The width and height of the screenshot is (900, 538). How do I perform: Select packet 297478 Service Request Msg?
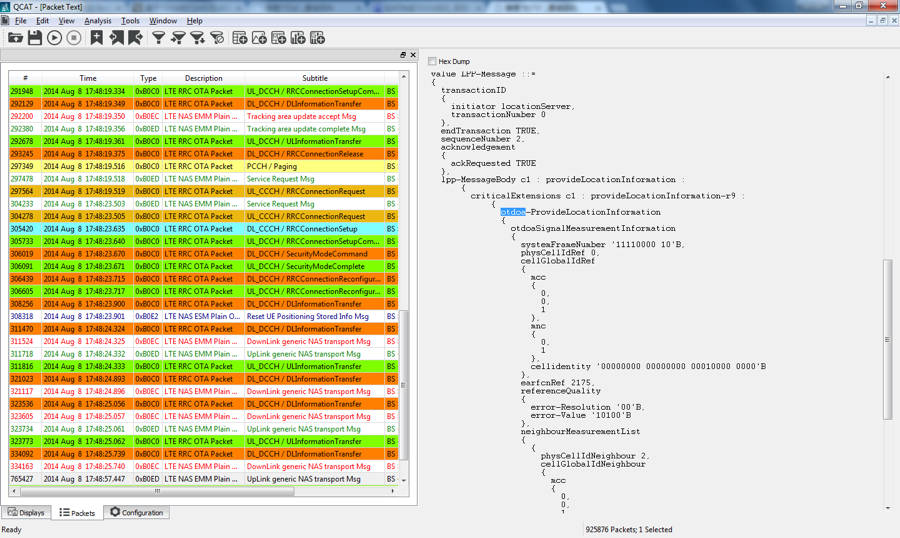204,179
